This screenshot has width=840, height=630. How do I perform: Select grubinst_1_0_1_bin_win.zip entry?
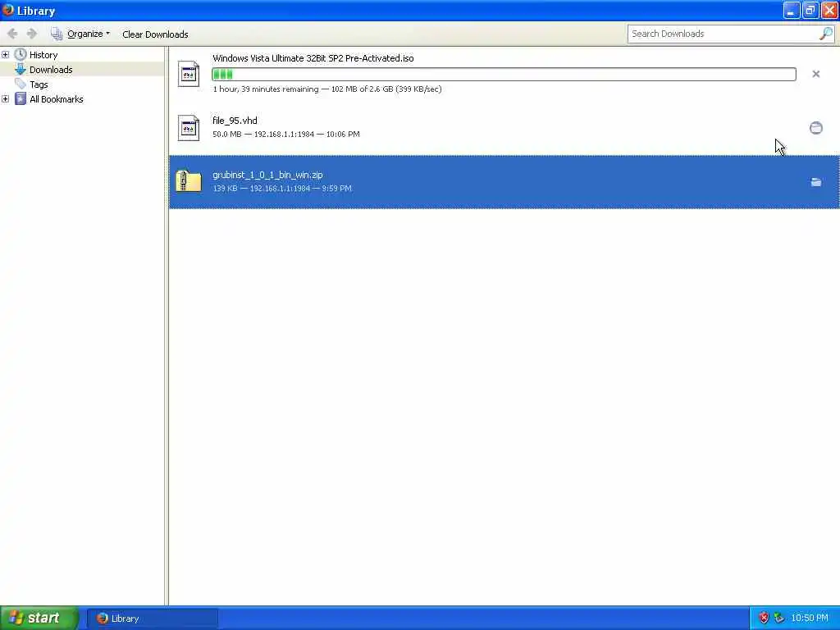pos(504,182)
